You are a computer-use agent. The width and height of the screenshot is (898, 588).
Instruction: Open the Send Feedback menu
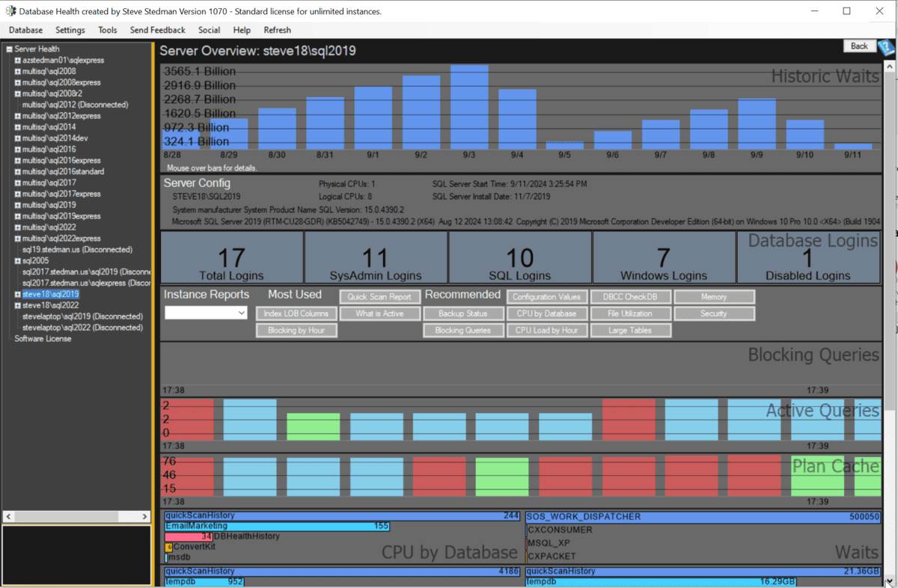pos(157,30)
